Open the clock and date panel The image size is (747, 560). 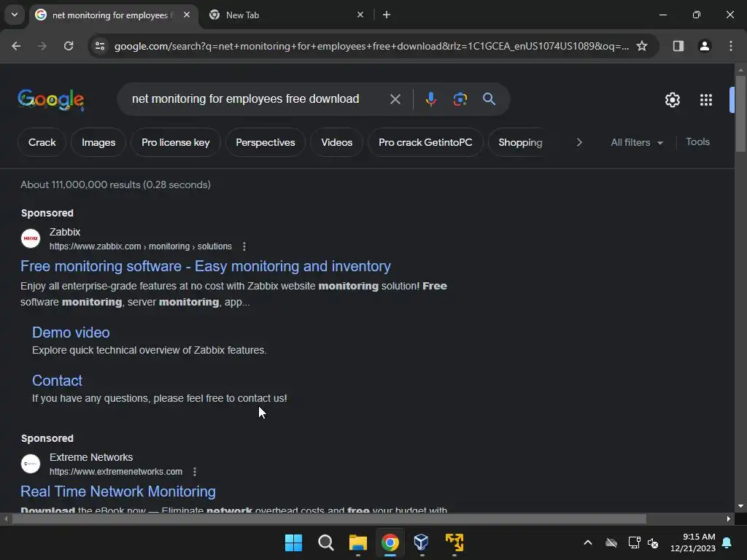click(693, 542)
